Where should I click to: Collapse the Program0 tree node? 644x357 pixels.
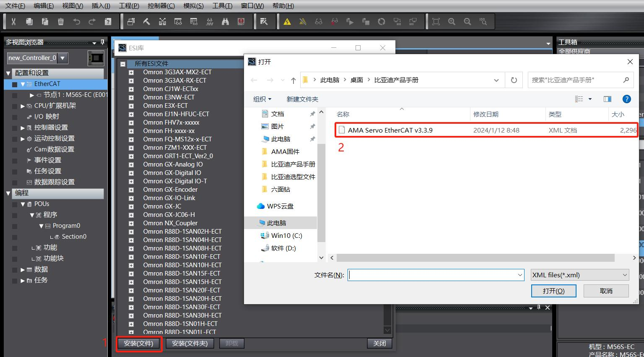point(41,226)
